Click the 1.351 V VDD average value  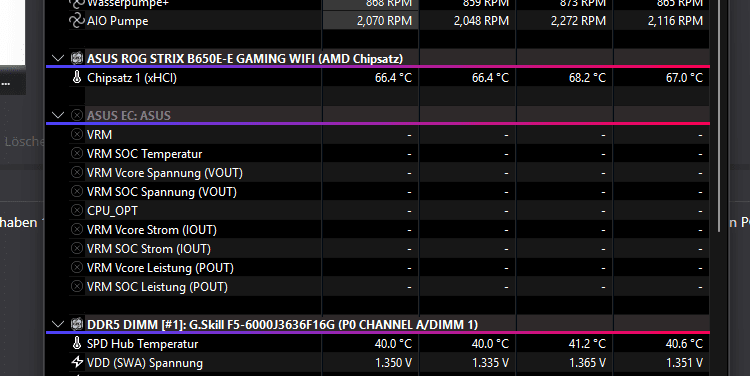tap(684, 363)
